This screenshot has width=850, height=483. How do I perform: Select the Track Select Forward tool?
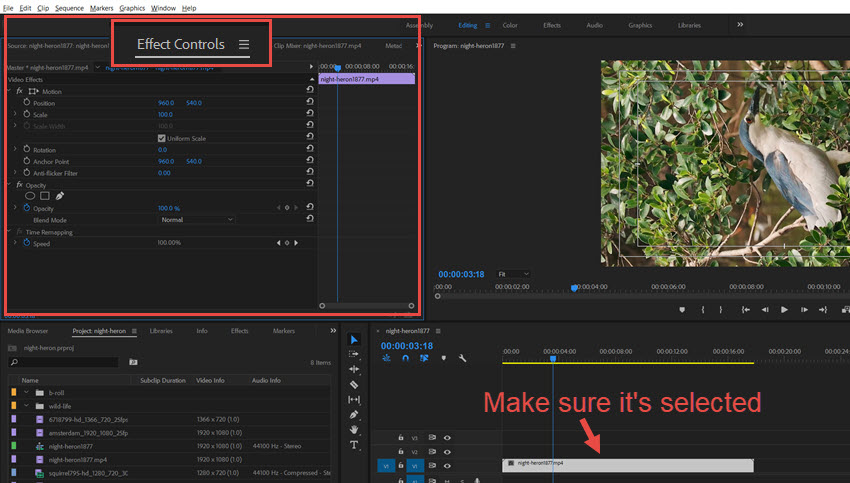click(354, 354)
